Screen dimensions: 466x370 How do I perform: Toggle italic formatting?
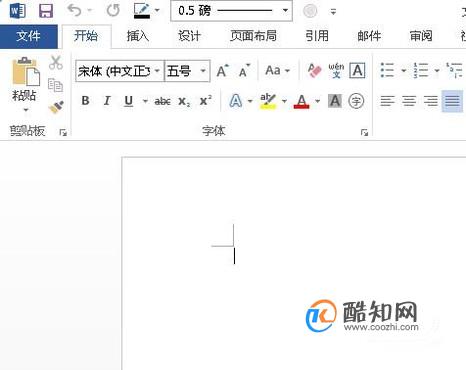[x=107, y=101]
